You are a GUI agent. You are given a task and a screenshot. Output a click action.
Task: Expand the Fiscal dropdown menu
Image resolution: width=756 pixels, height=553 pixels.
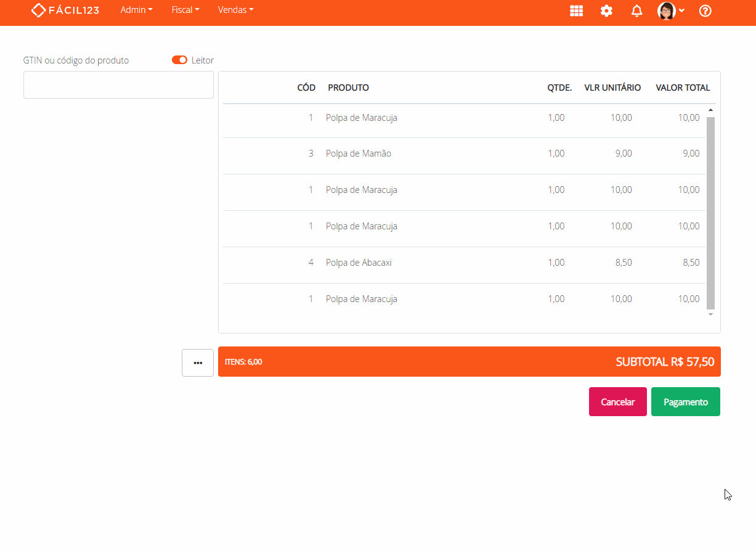coord(185,10)
